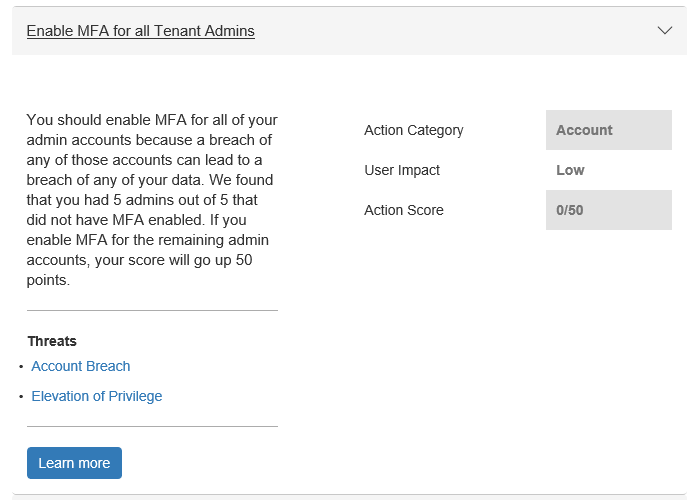Click the 'Enable MFA for all Tenant Admins' title

click(x=140, y=31)
